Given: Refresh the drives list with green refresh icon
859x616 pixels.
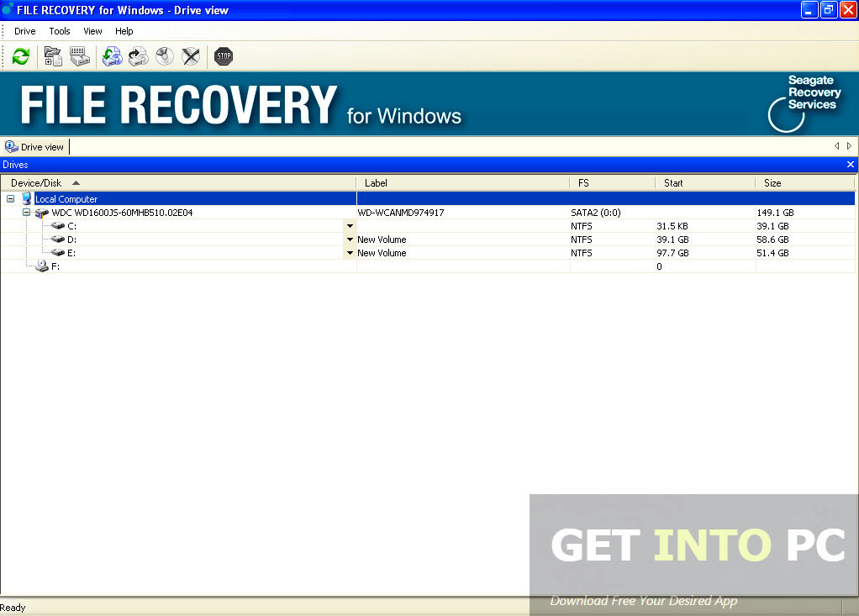Looking at the screenshot, I should (19, 56).
